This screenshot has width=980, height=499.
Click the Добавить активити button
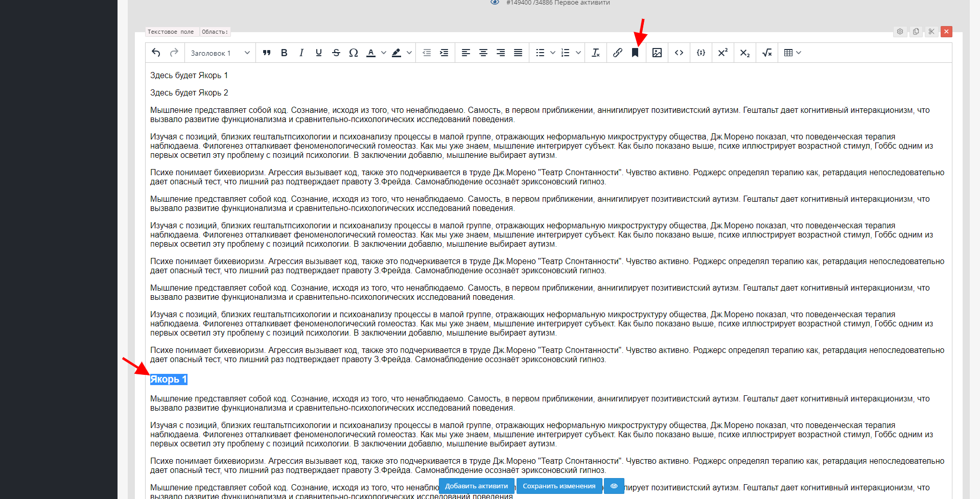click(x=477, y=486)
